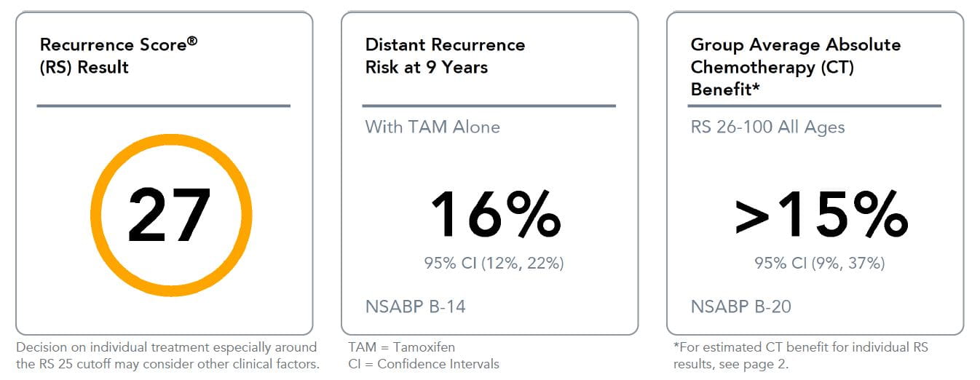Select the Group Average Absolute Chemotherapy Benefit heading

(795, 67)
